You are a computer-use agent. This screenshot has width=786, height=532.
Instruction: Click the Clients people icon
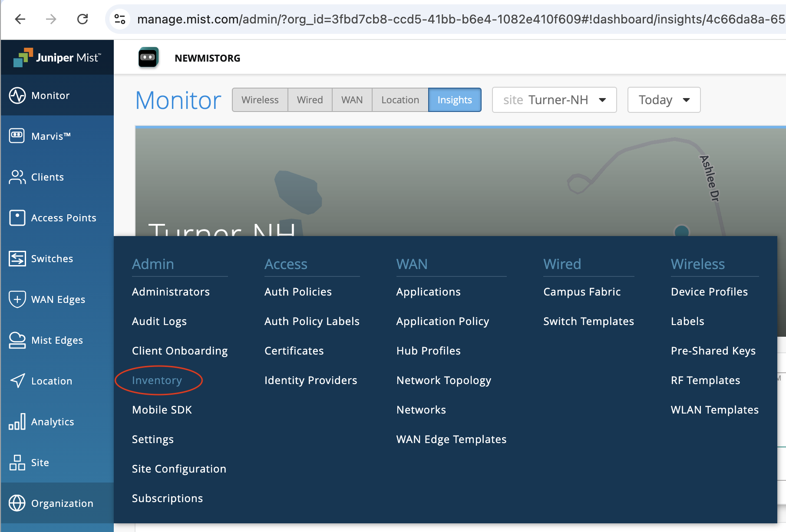tap(17, 177)
